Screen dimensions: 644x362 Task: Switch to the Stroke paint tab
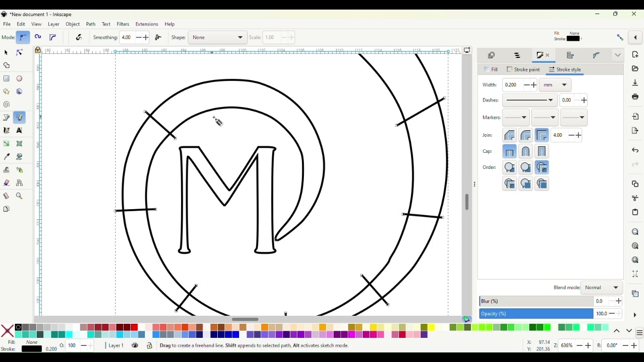coord(523,70)
